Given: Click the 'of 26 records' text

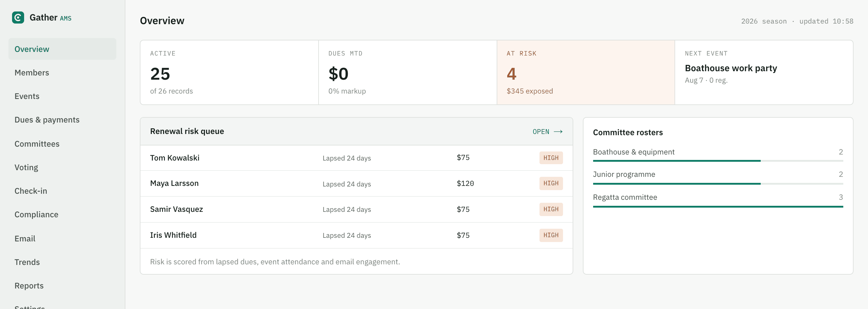Looking at the screenshot, I should [x=171, y=91].
